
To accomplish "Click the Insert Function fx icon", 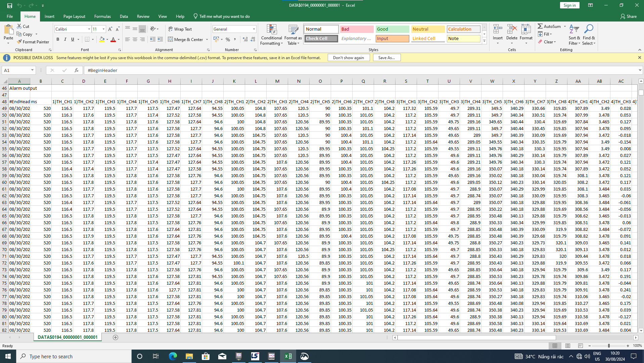I will pyautogui.click(x=77, y=70).
